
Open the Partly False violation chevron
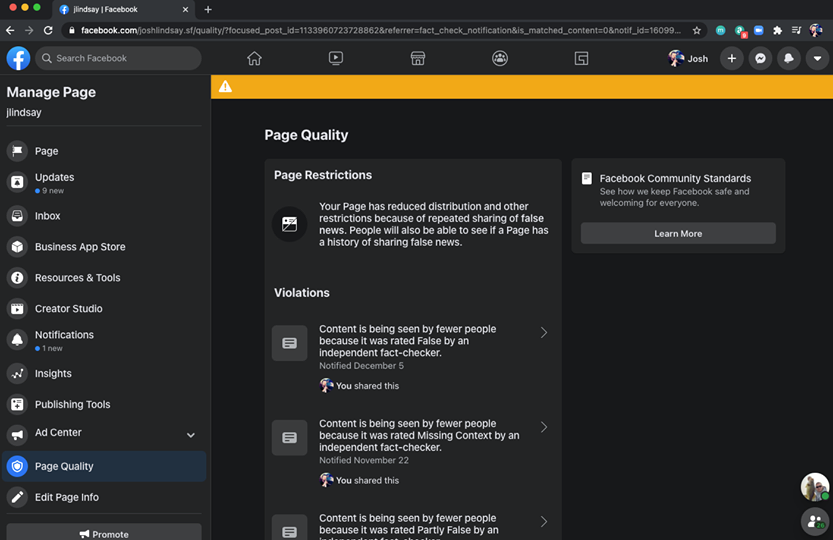click(x=543, y=522)
